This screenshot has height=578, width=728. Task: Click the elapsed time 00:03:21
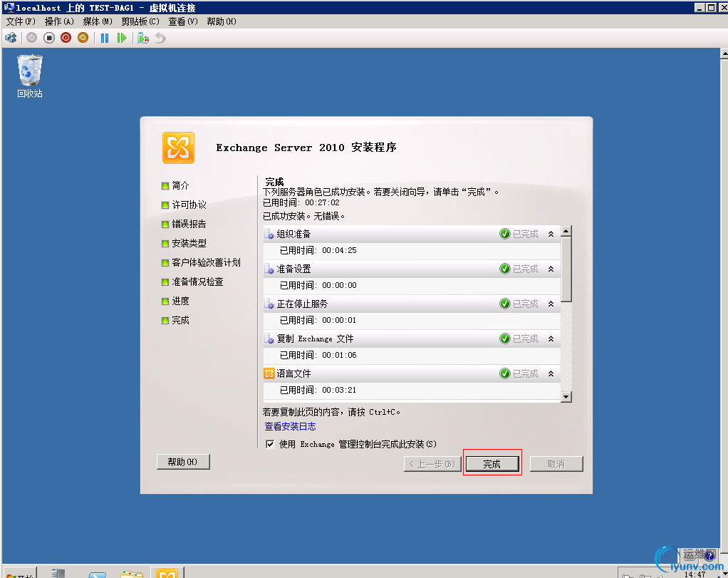pos(339,390)
